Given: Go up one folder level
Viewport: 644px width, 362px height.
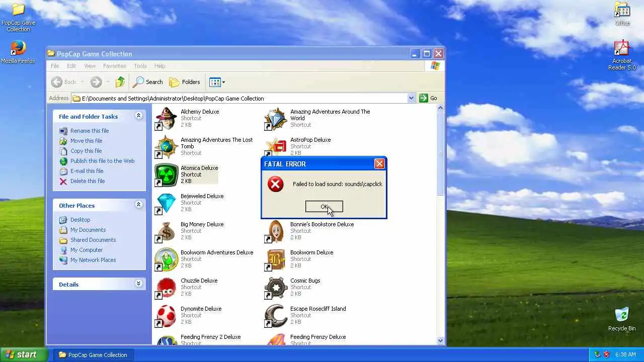Looking at the screenshot, I should (120, 82).
